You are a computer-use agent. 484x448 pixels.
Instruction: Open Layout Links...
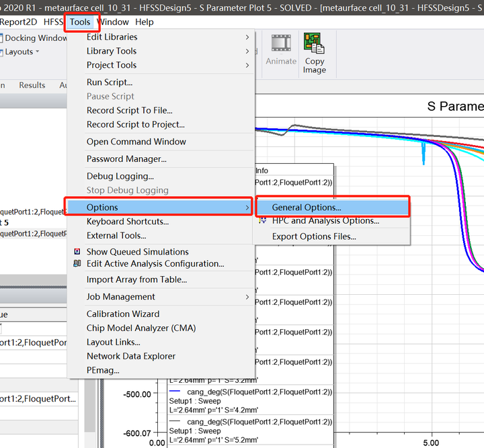(x=161, y=343)
